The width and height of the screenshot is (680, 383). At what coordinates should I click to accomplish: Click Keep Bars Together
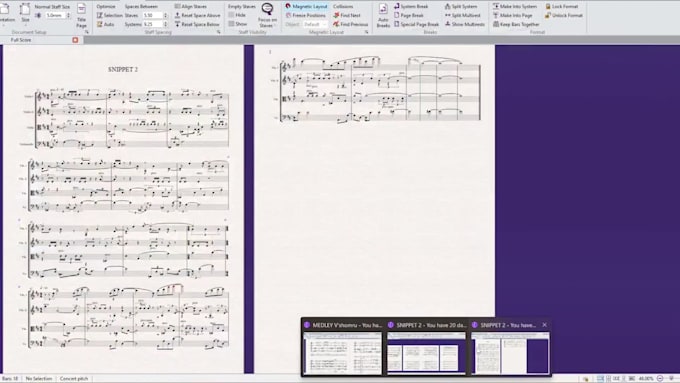[x=516, y=24]
